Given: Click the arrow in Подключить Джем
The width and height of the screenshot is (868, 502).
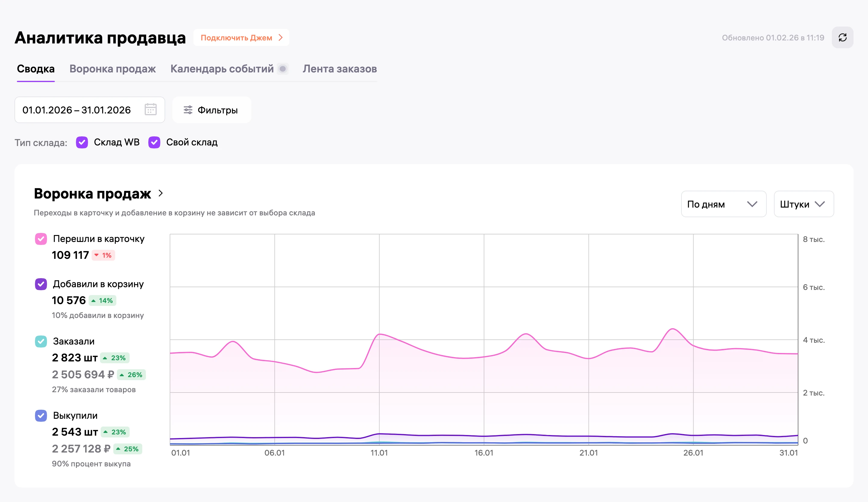Looking at the screenshot, I should tap(281, 38).
